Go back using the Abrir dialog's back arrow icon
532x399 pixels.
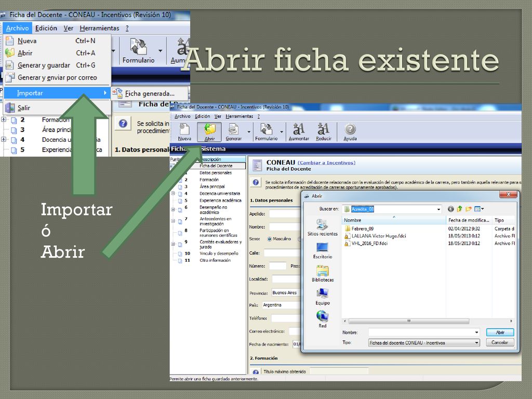coord(450,209)
